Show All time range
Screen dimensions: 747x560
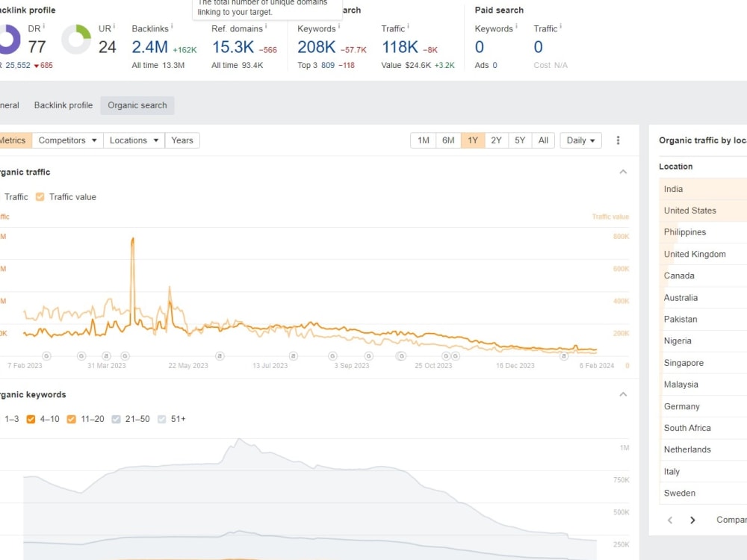[x=543, y=140]
